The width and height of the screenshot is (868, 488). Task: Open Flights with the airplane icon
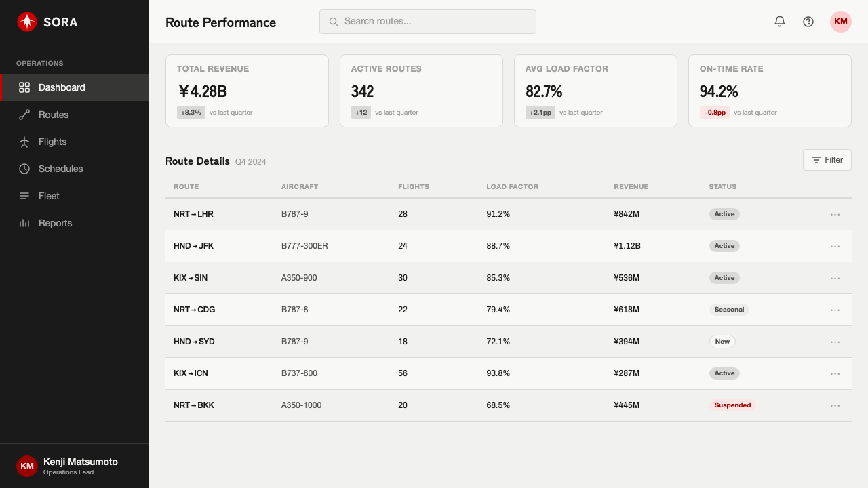click(75, 142)
